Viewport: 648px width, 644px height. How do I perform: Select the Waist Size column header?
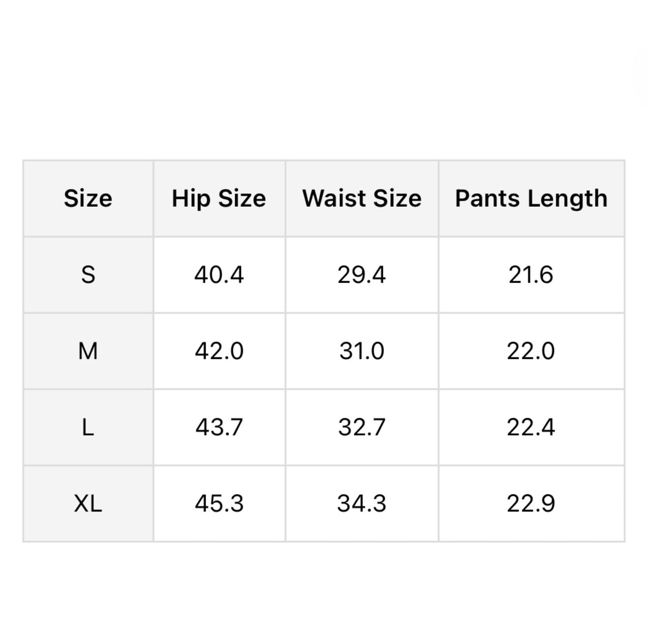(362, 198)
